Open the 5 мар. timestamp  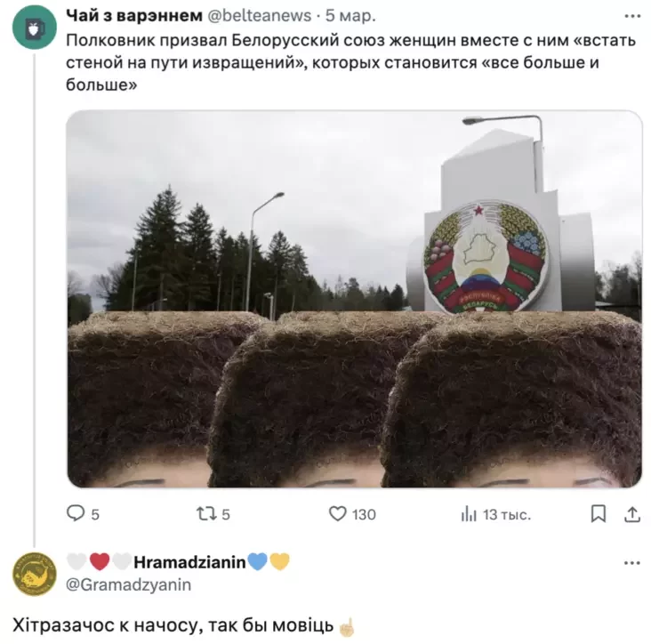pos(350,16)
